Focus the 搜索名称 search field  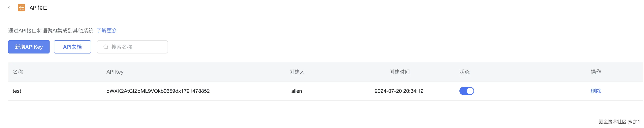[137, 47]
